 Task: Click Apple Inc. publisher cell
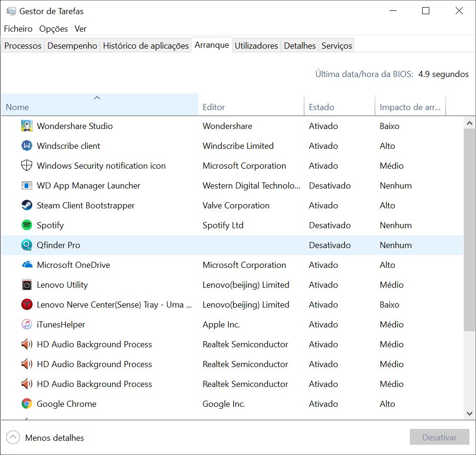[221, 325]
